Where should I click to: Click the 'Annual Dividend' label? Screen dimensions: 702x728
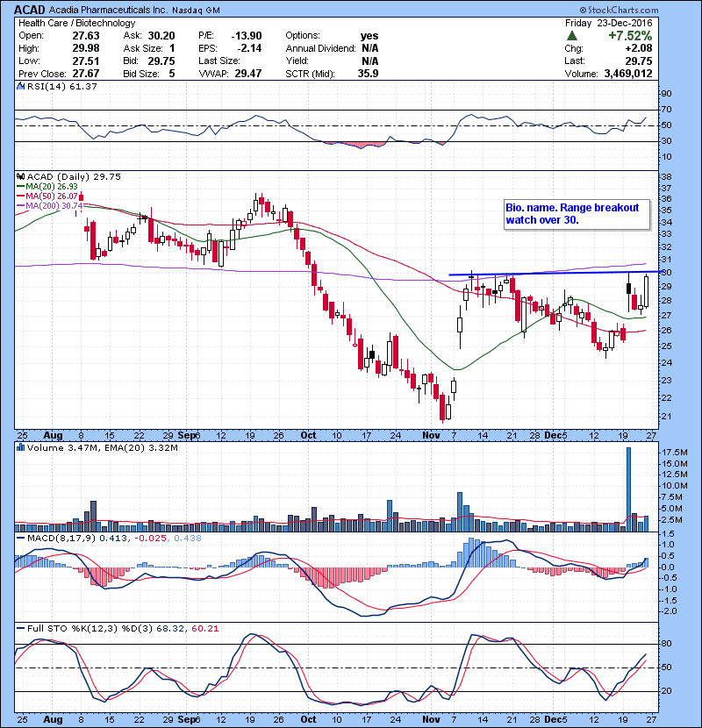coord(320,48)
